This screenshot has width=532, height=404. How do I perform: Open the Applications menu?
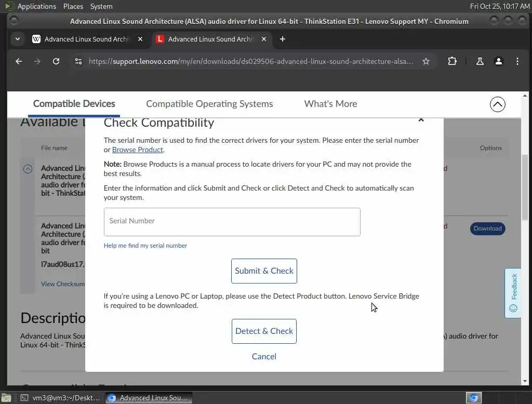[x=37, y=6]
